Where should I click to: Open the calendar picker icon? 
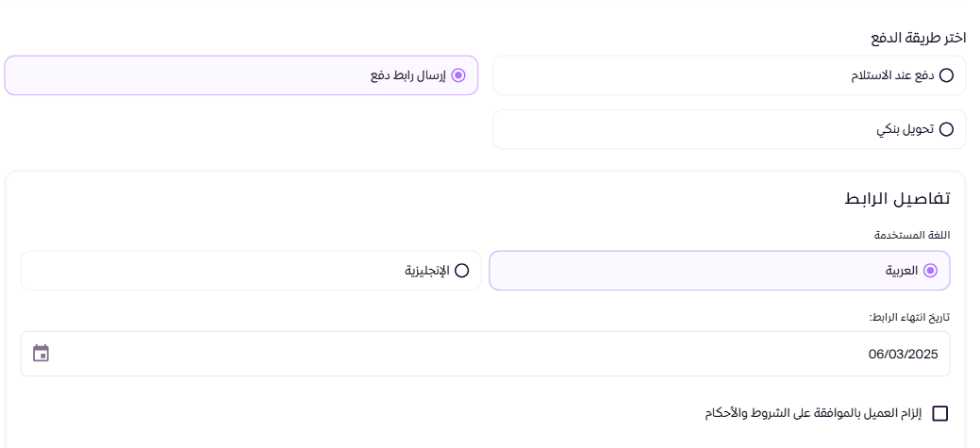pyautogui.click(x=41, y=353)
